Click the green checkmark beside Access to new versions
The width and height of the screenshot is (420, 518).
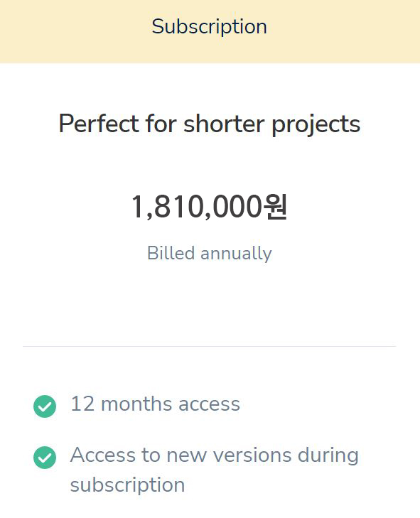pos(45,458)
